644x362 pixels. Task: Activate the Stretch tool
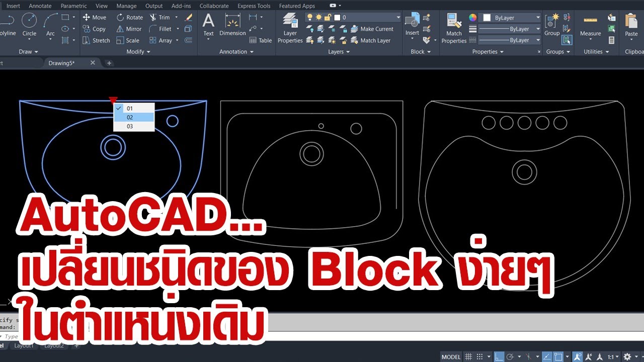(x=96, y=40)
